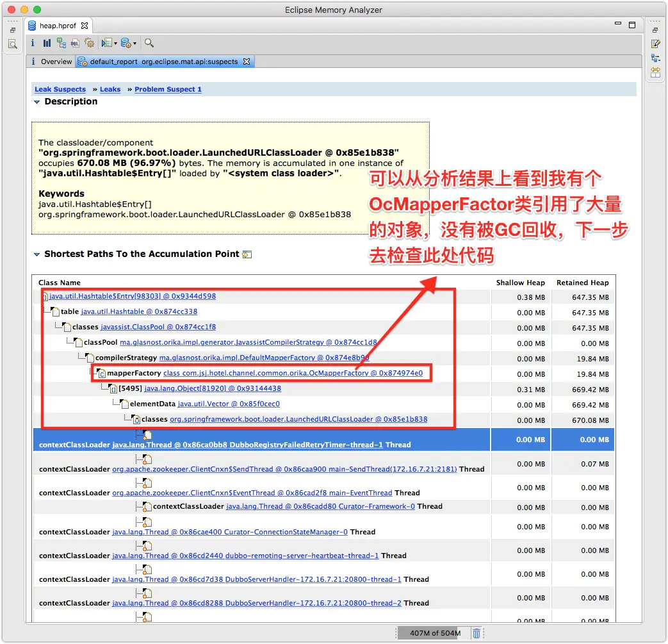Open the Thread Overview gear icon
668x644 pixels.
(x=89, y=43)
